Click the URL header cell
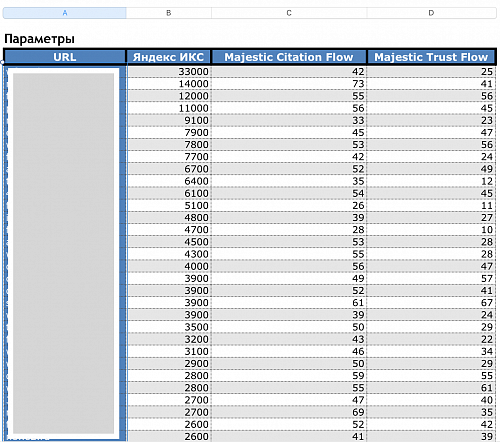 point(65,57)
